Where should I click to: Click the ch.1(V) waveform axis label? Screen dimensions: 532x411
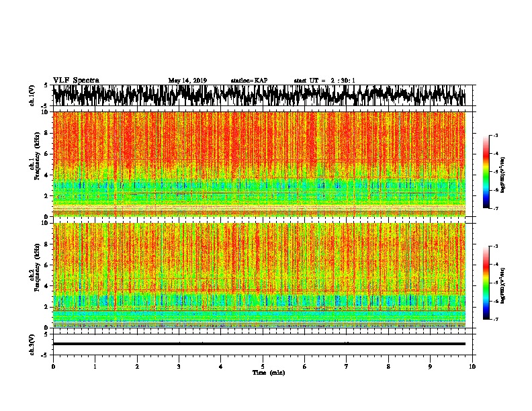pyautogui.click(x=32, y=95)
